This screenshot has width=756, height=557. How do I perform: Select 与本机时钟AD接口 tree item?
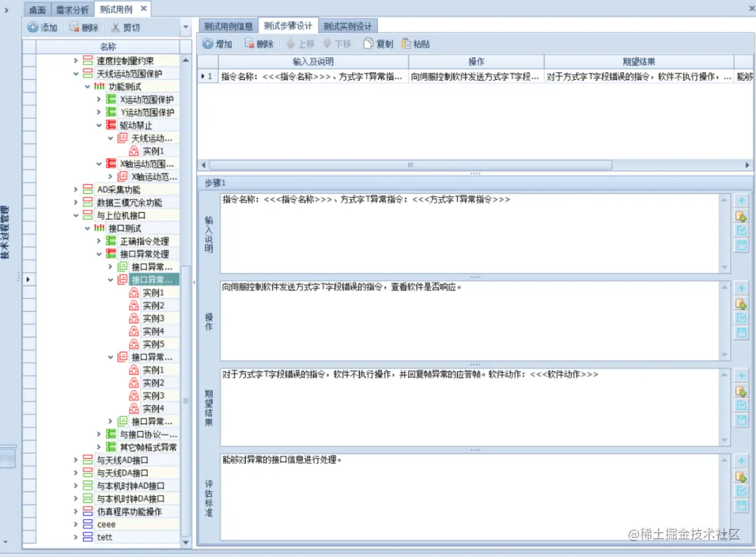[x=131, y=486]
